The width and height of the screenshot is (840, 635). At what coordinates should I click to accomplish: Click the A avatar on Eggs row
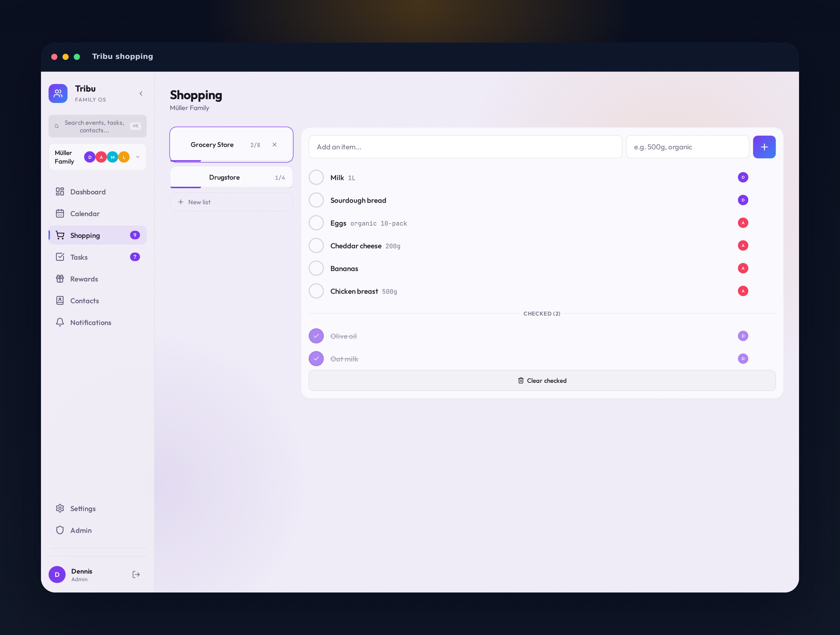(x=743, y=223)
